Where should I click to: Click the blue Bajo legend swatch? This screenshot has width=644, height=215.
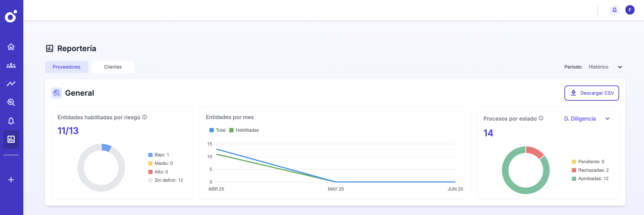[x=150, y=155]
